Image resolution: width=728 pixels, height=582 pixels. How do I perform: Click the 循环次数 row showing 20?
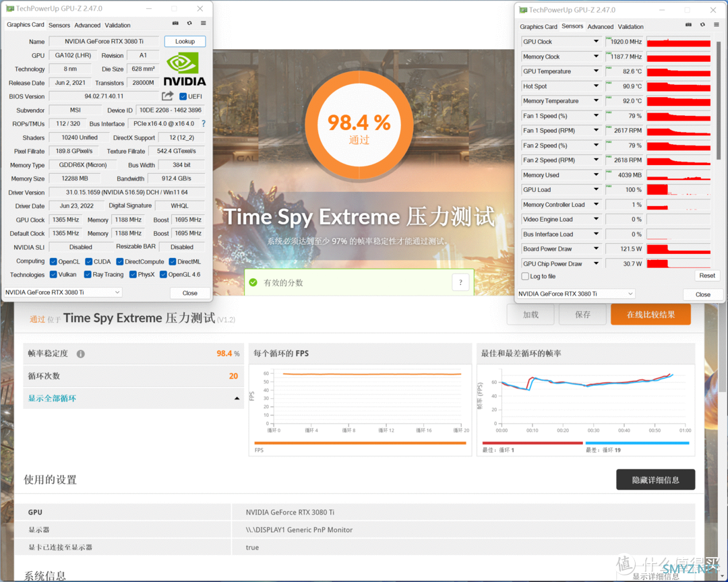pyautogui.click(x=133, y=376)
